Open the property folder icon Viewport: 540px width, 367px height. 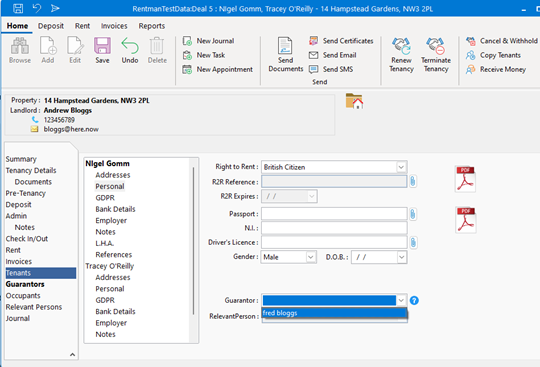[354, 101]
